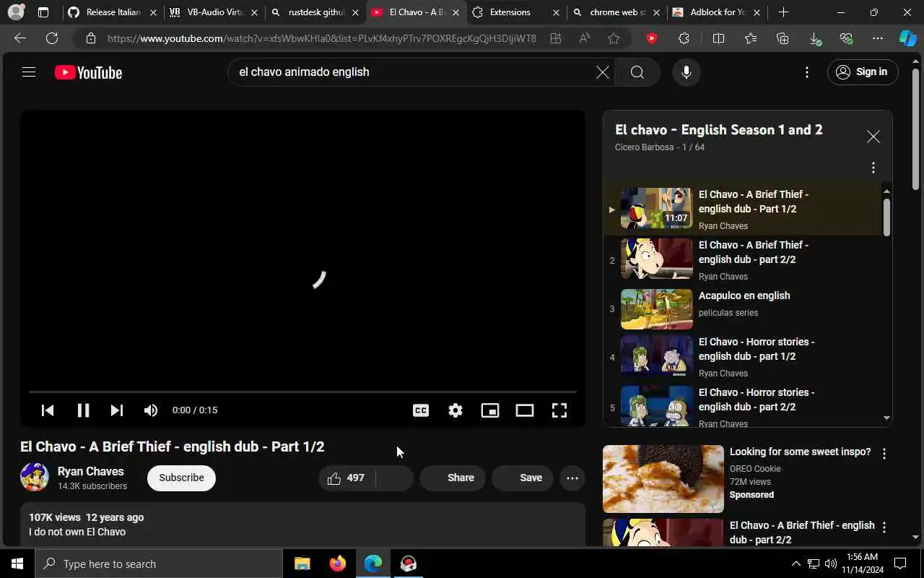924x578 pixels.
Task: Dislike the video
Action: tap(395, 478)
